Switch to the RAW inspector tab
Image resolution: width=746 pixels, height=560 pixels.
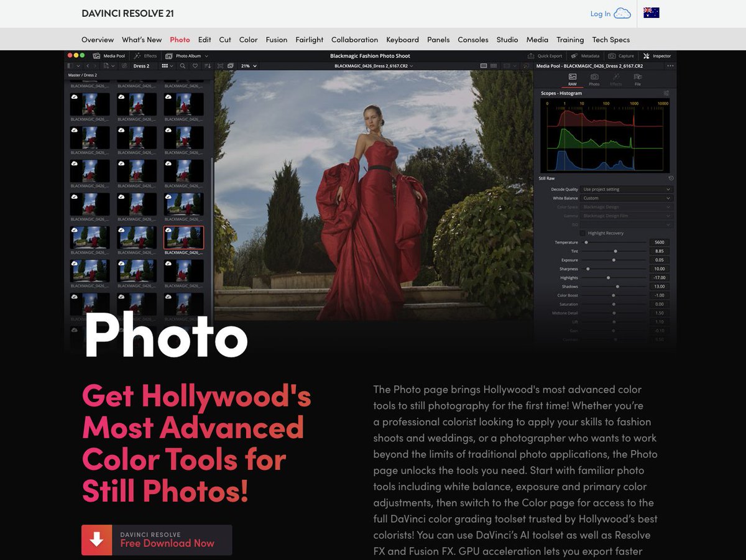pyautogui.click(x=572, y=80)
